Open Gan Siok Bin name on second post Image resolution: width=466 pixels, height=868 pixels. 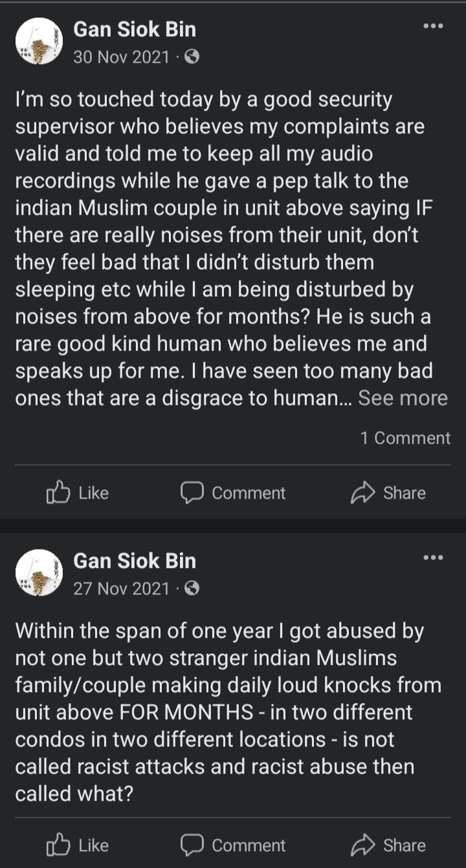pos(135,561)
